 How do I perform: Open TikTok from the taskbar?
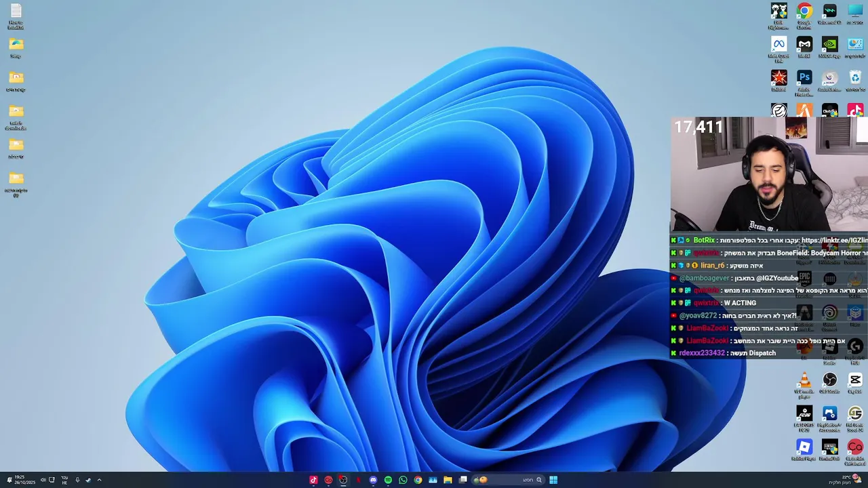pyautogui.click(x=313, y=480)
